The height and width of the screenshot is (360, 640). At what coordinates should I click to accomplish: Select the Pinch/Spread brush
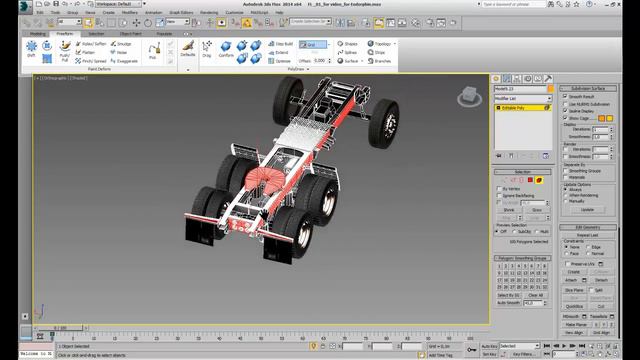(x=91, y=61)
